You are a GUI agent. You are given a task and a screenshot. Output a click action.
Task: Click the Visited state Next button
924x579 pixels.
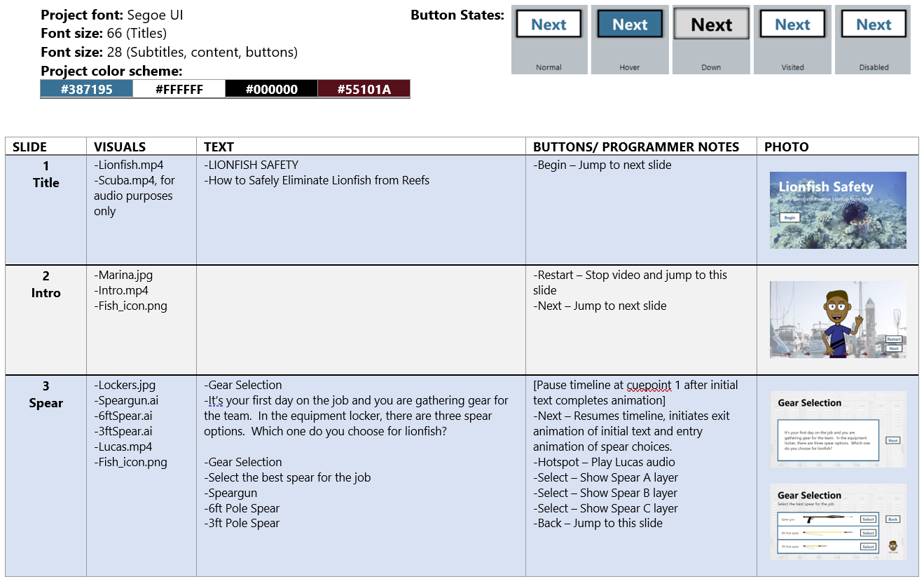tap(792, 25)
